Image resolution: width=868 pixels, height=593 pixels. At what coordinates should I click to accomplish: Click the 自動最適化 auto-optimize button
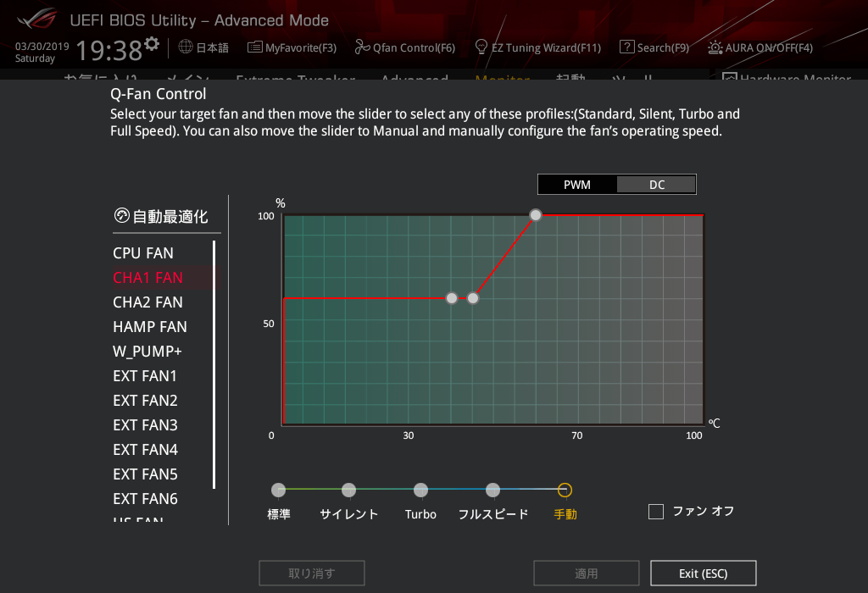click(160, 216)
